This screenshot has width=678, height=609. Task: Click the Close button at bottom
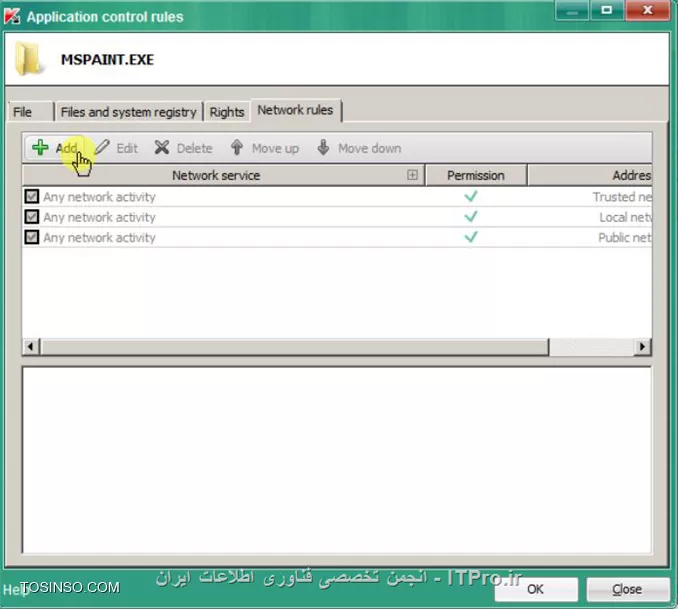click(x=627, y=589)
